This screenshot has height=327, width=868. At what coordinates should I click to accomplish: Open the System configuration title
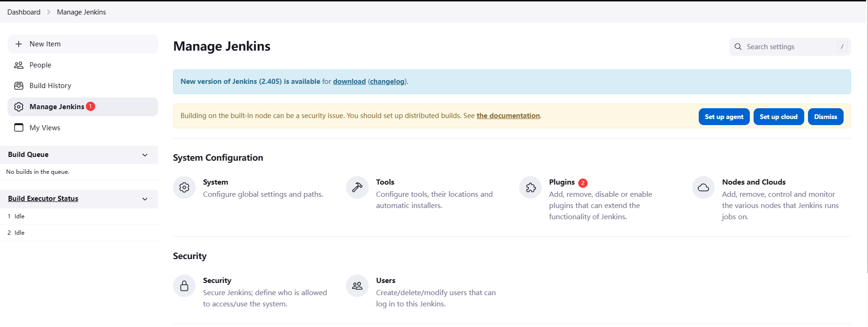(216, 182)
